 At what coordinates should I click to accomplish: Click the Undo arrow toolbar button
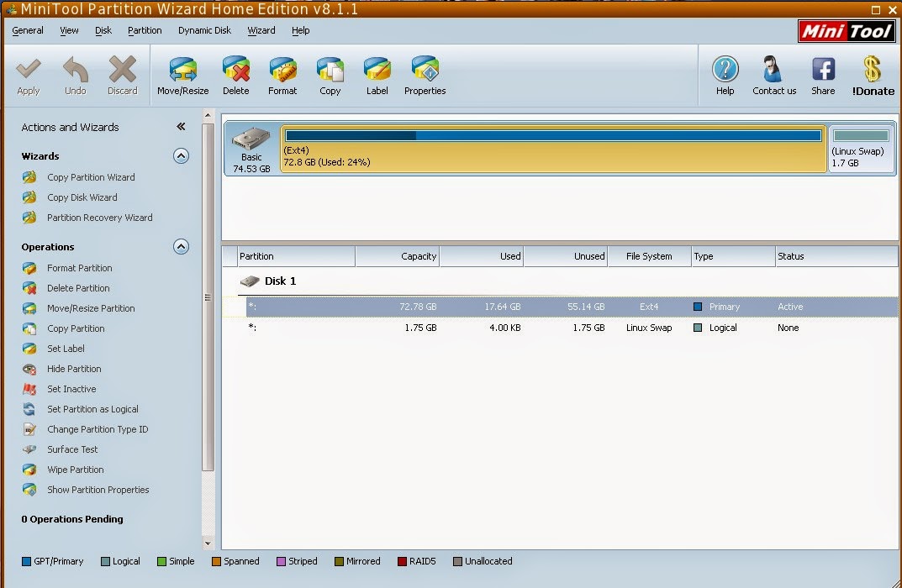click(x=76, y=76)
